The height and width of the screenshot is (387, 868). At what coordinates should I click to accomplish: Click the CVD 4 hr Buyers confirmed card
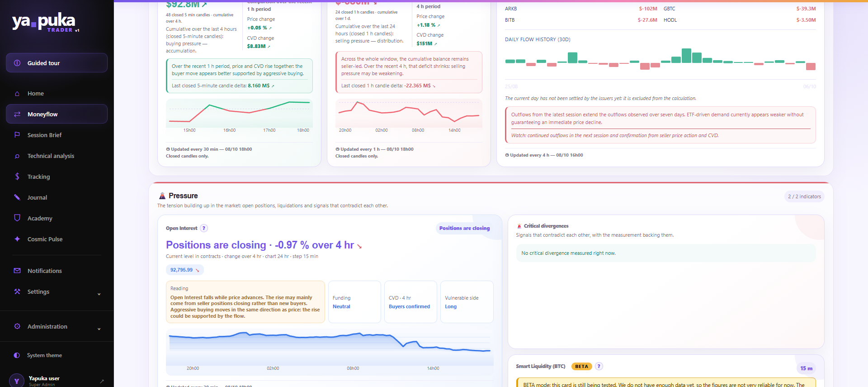pyautogui.click(x=410, y=302)
